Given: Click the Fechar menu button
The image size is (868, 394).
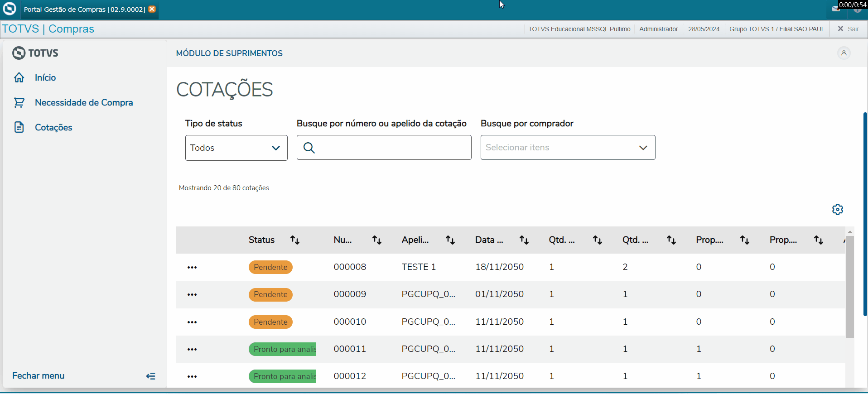Looking at the screenshot, I should pyautogui.click(x=84, y=376).
